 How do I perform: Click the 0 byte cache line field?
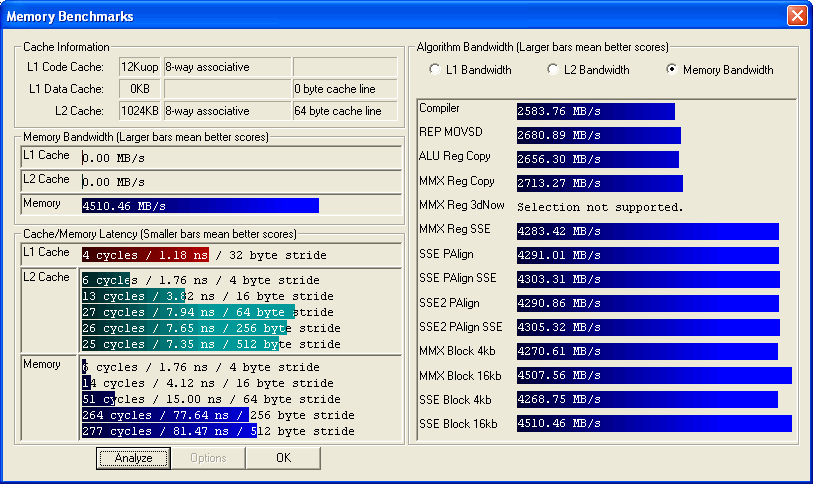click(x=345, y=89)
